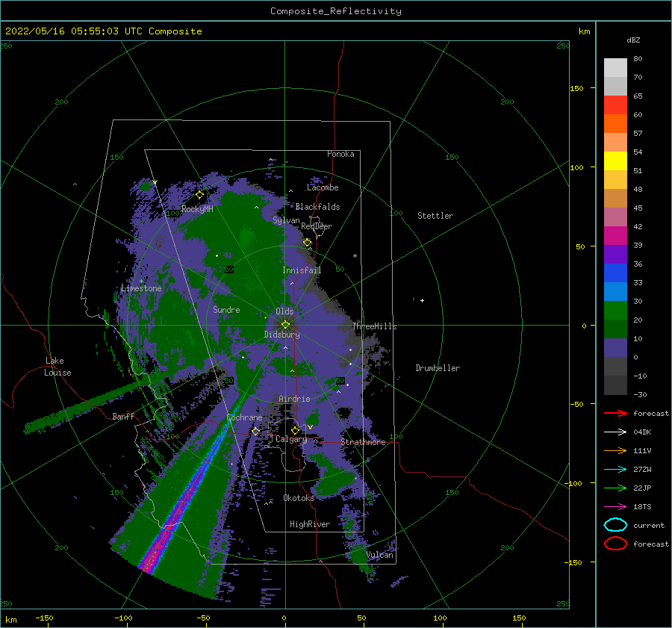
Task: Select the magenta 39-42 dBZ swatch
Action: [x=615, y=236]
